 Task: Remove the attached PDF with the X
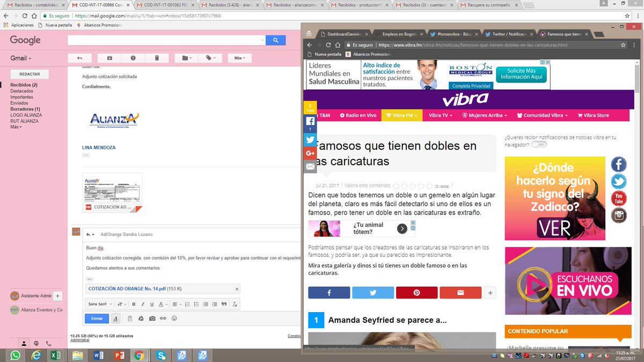click(237, 289)
